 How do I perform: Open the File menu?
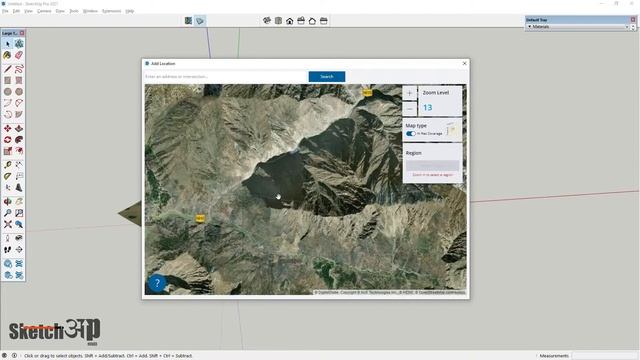pyautogui.click(x=5, y=11)
